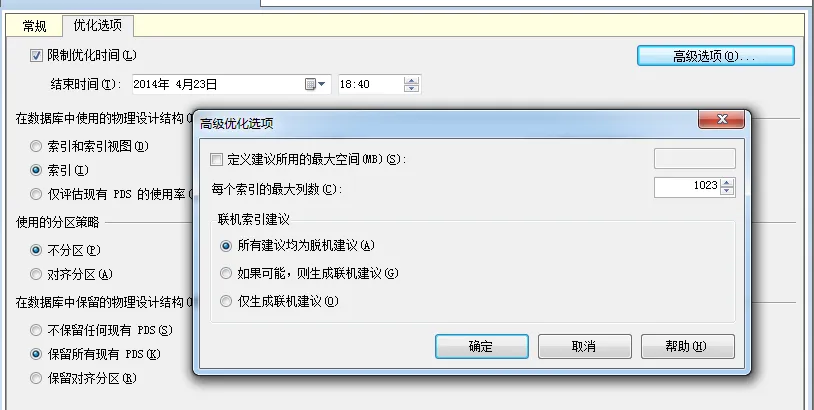Choose 所有建议均为脱机建议 option
Viewport: 814px width, 410px height.
click(x=226, y=245)
